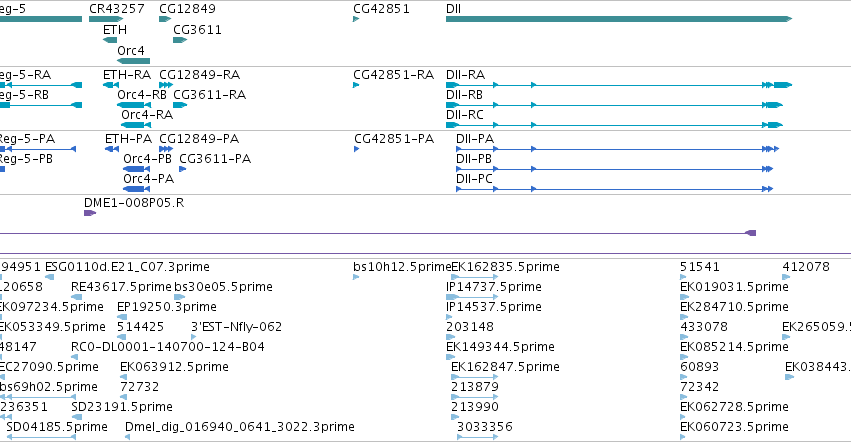Select the Dll gene bar
Screen dimensions: 851x442
[619, 19]
